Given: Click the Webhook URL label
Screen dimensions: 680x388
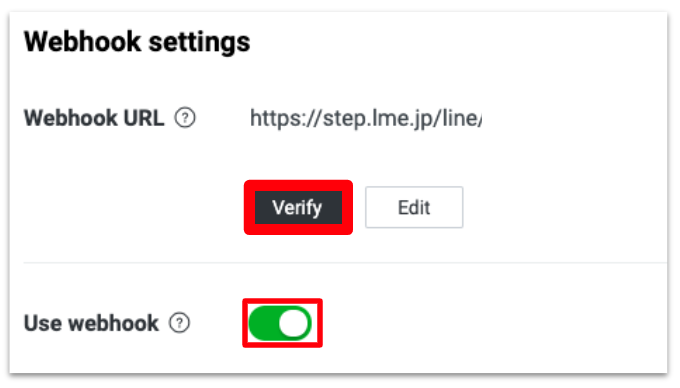Looking at the screenshot, I should click(94, 118).
